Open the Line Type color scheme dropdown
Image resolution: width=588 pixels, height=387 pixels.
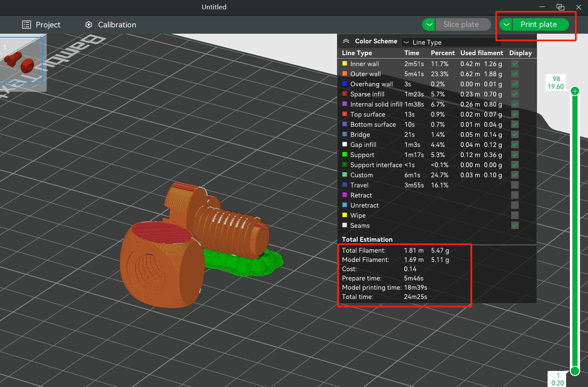[x=452, y=42]
